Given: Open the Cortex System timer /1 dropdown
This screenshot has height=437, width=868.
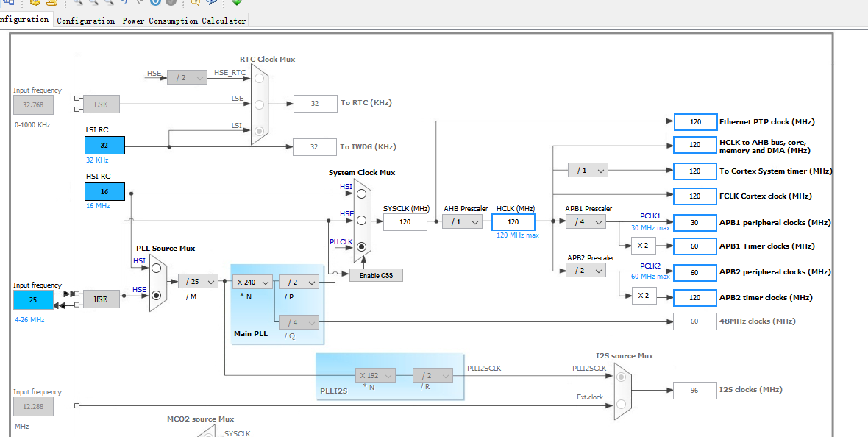Looking at the screenshot, I should 588,170.
